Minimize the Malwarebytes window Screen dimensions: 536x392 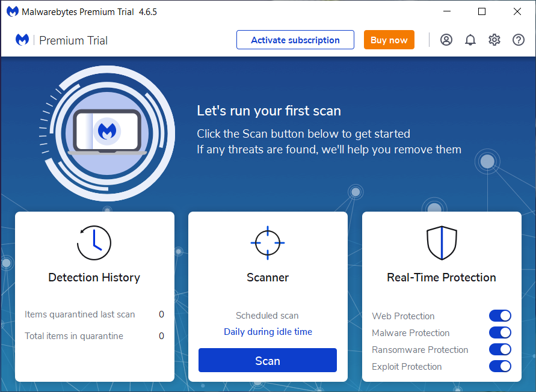(447, 11)
